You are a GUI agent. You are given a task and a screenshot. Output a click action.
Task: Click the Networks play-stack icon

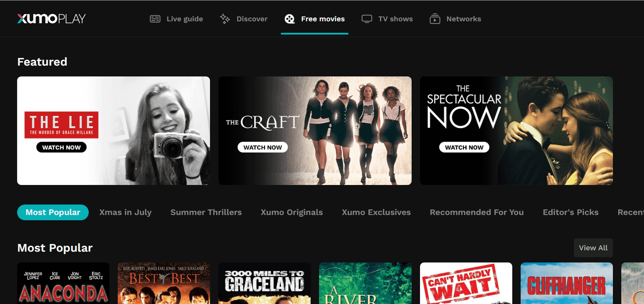tap(435, 19)
